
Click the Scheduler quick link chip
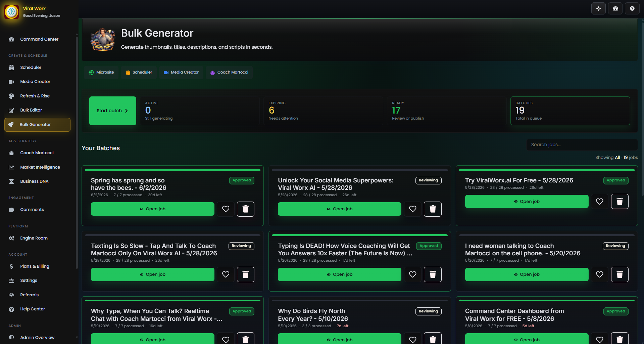(x=139, y=73)
